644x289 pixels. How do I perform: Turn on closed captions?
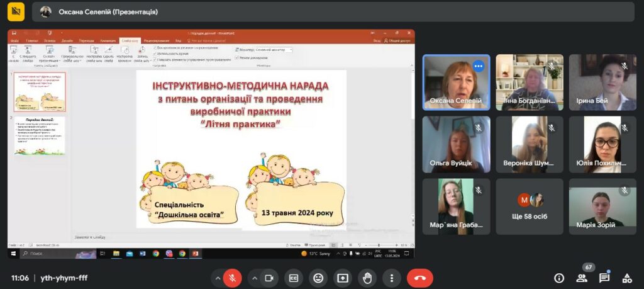point(293,278)
